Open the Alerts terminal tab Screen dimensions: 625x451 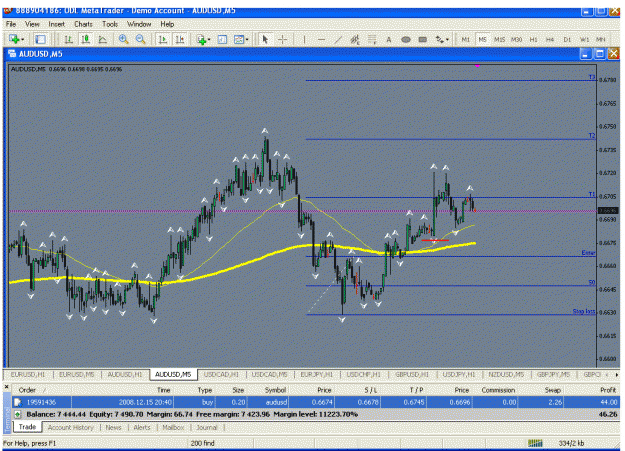(142, 427)
